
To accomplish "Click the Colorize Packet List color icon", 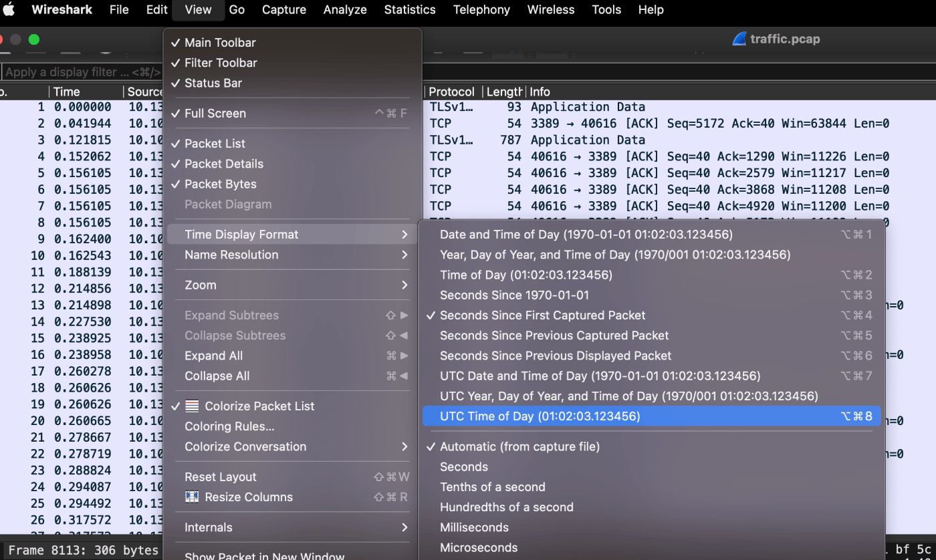I will [192, 406].
